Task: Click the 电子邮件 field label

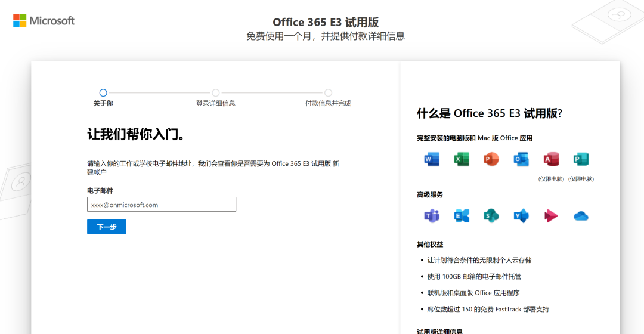Action: pos(100,191)
